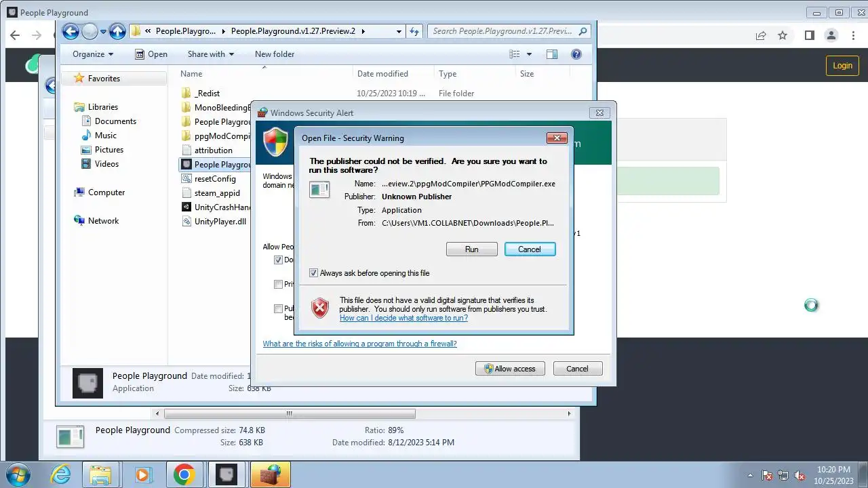868x488 pixels.
Task: Open the Documents library
Action: [115, 121]
